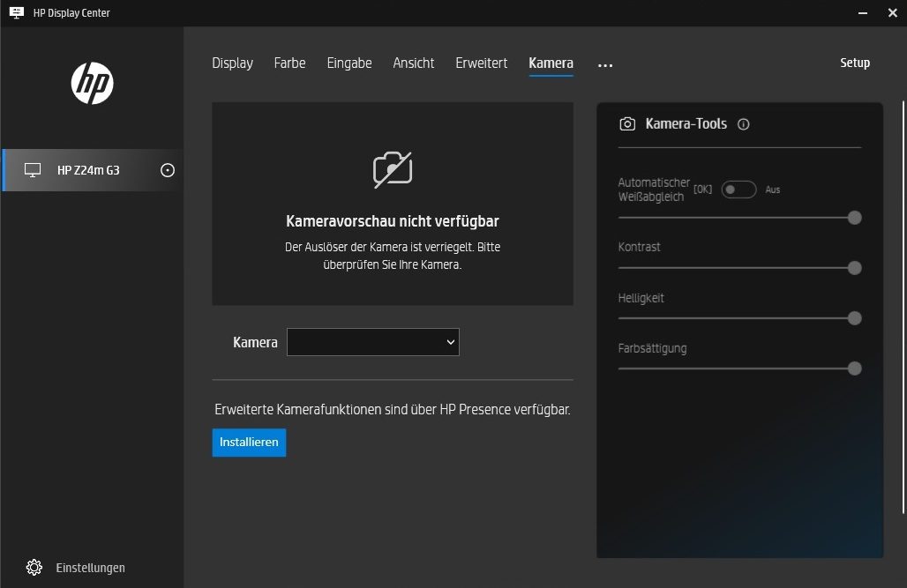Click the HP Display Center title bar icon

pos(16,13)
